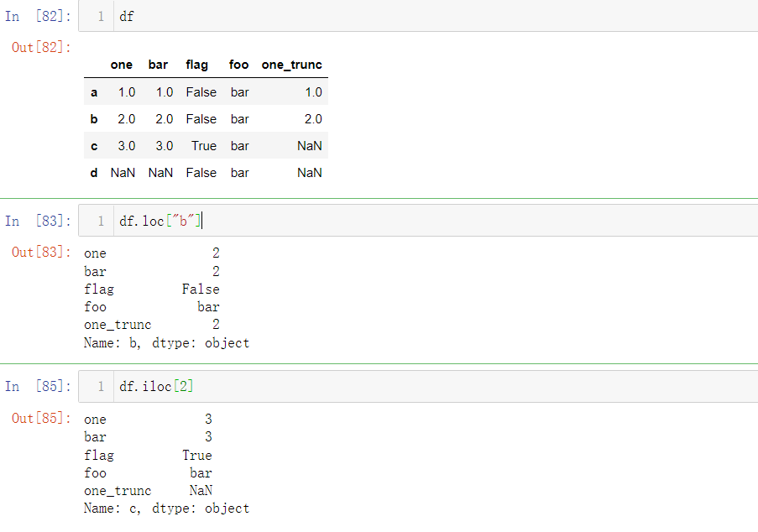The image size is (758, 532).
Task: Click 'one_trunc' label in Out[83] output
Action: (118, 325)
